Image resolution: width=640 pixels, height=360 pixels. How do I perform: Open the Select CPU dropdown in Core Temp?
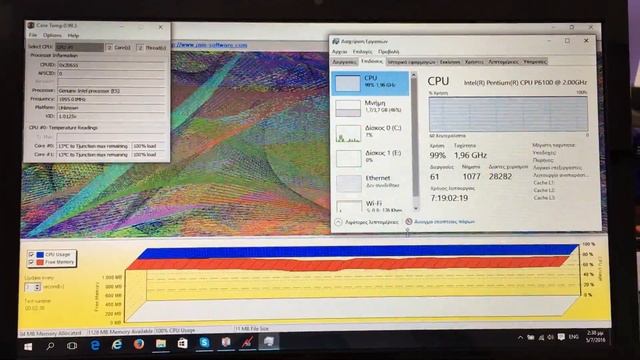click(80, 47)
